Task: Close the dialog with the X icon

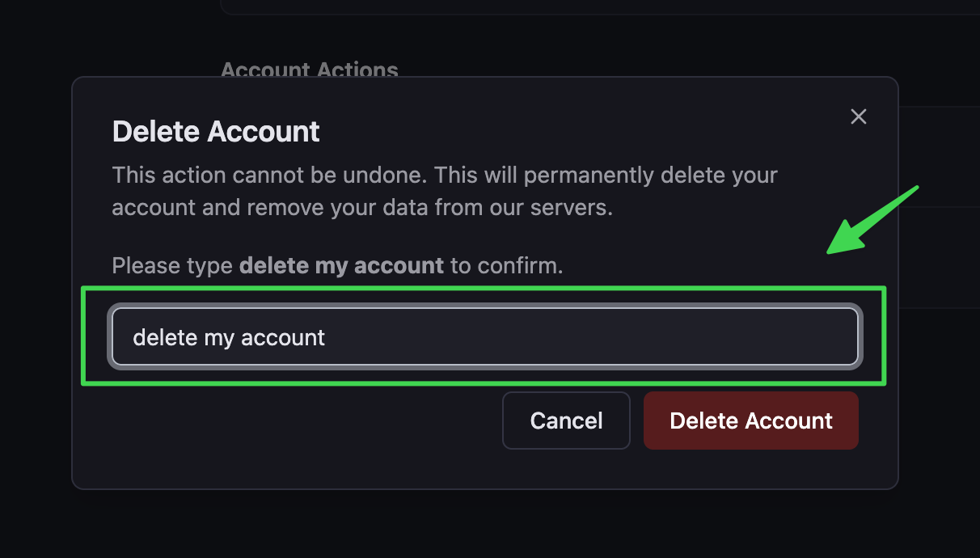Action: [859, 116]
